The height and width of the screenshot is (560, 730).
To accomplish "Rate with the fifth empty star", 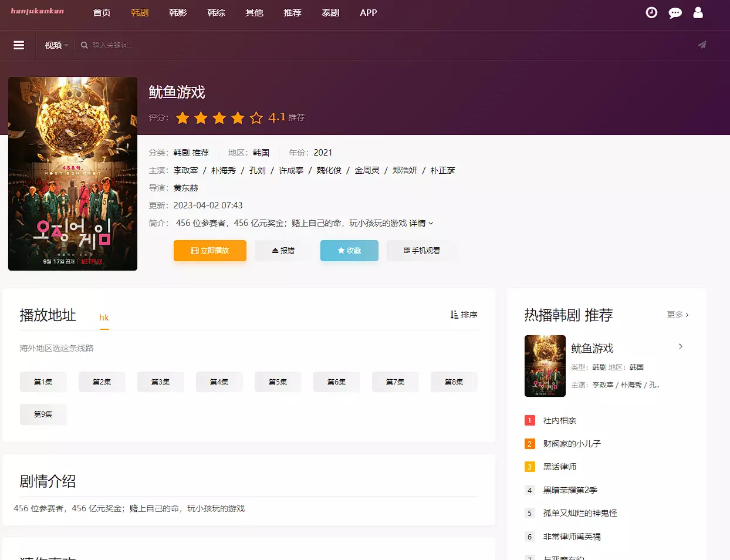I will pyautogui.click(x=256, y=118).
